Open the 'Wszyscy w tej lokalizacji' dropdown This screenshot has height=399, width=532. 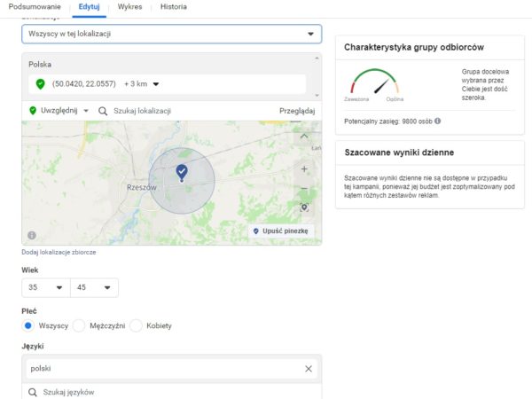(172, 35)
